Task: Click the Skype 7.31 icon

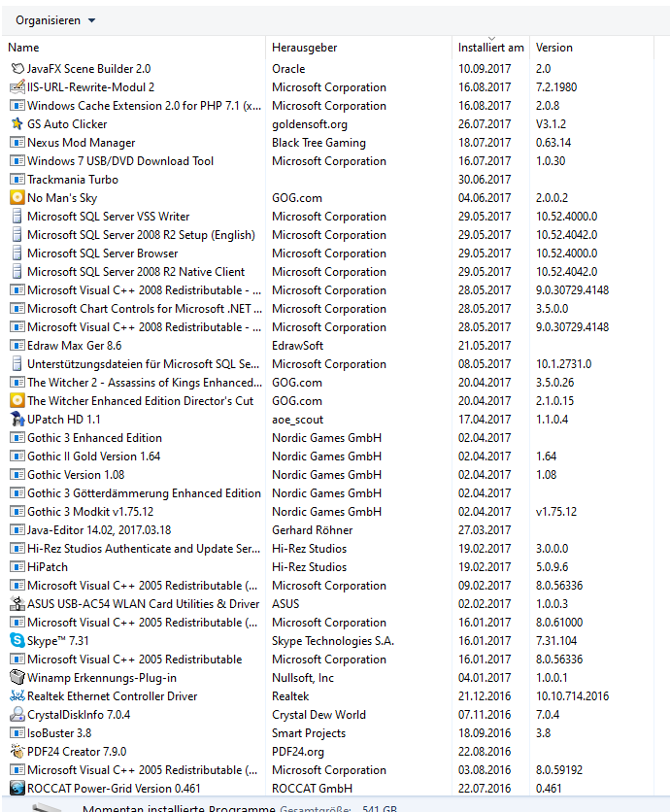Action: (17, 641)
